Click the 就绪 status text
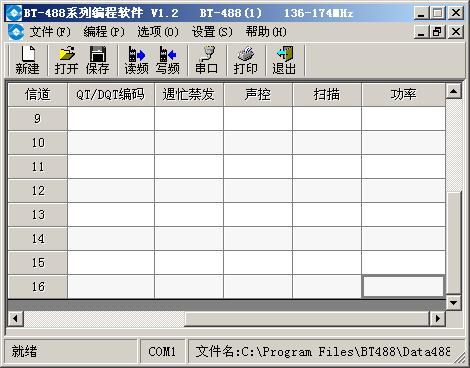The height and width of the screenshot is (368, 470). click(x=24, y=352)
